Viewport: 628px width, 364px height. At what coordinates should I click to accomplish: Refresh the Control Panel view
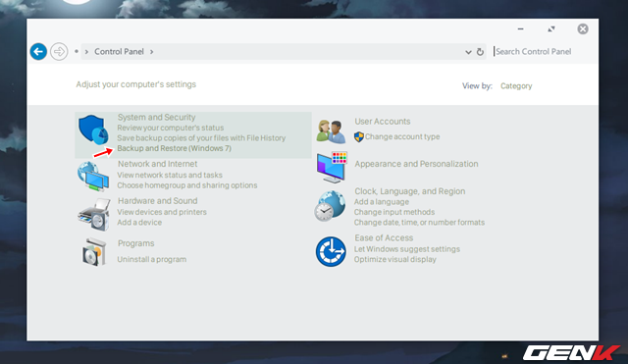480,52
